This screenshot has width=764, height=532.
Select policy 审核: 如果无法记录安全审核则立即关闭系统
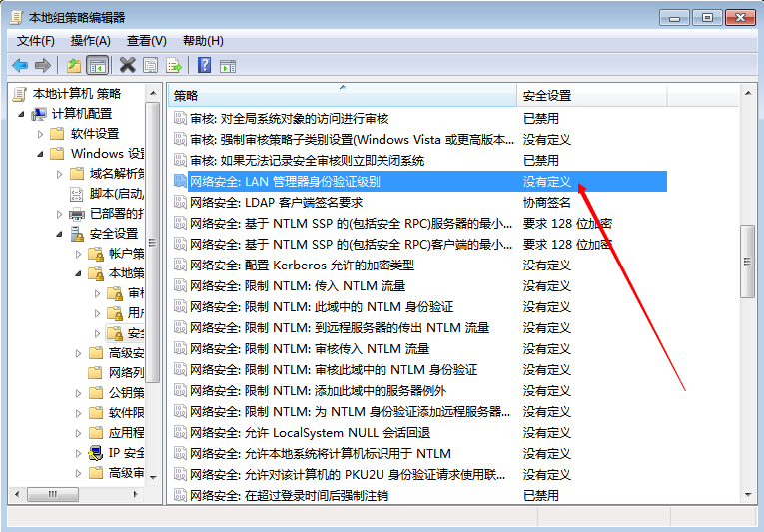pos(307,161)
